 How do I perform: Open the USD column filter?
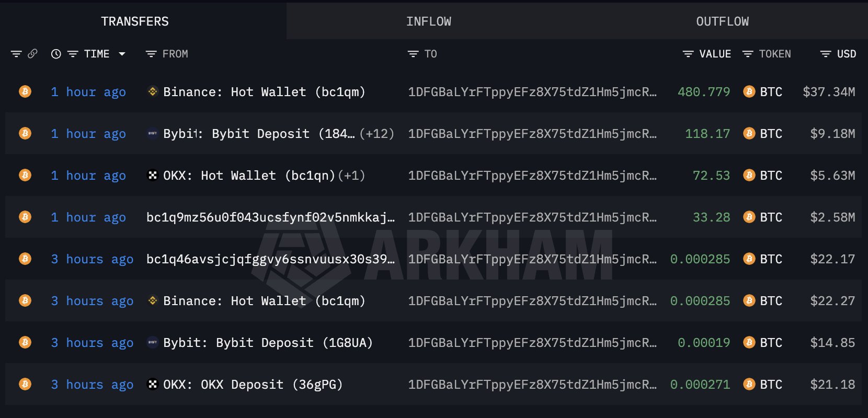click(x=826, y=54)
